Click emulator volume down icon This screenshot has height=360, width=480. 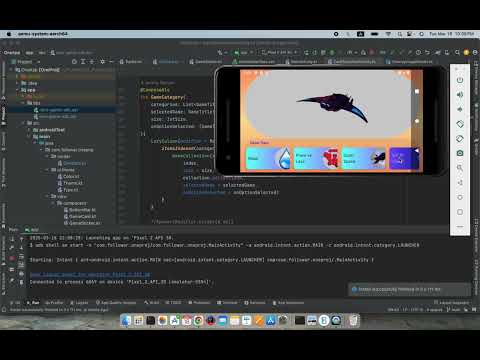(x=460, y=109)
